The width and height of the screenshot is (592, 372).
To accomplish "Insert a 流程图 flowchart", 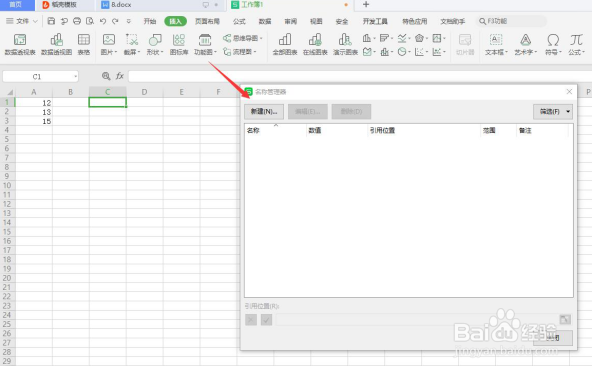I will [x=240, y=52].
